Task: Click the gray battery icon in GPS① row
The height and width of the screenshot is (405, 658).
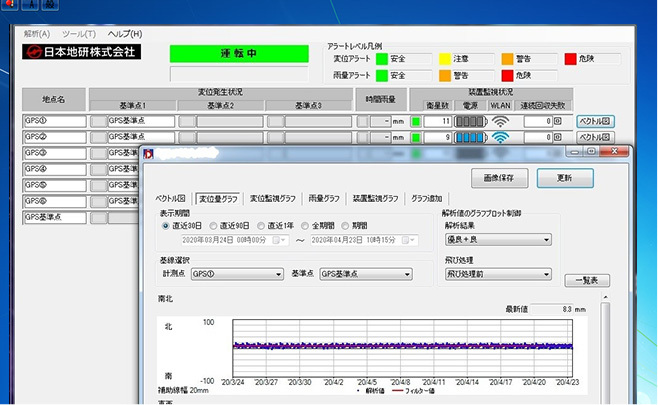Action: [x=471, y=122]
